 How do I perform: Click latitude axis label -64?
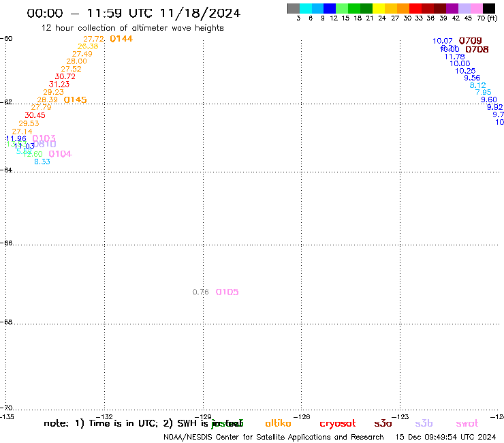click(x=6, y=170)
